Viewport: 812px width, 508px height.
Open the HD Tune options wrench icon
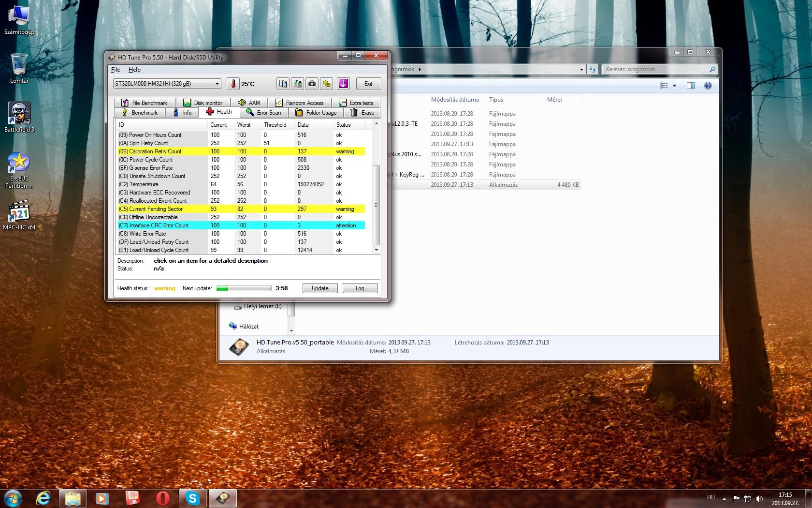[327, 84]
